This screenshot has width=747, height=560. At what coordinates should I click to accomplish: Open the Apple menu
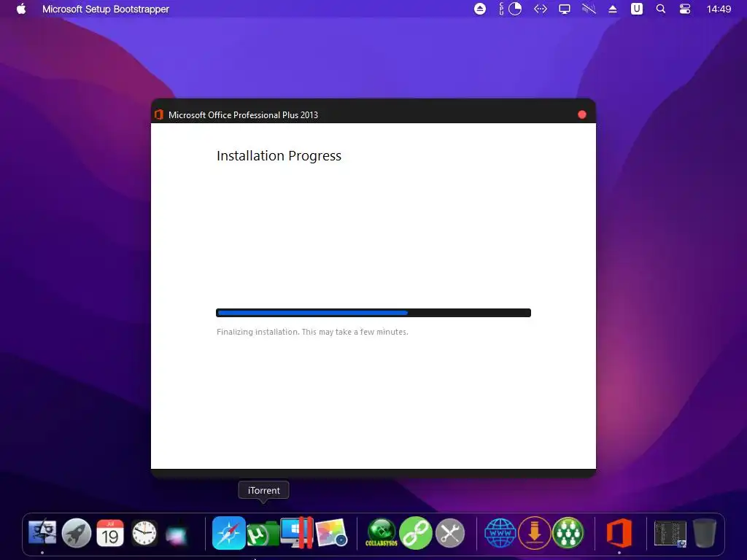(21, 9)
